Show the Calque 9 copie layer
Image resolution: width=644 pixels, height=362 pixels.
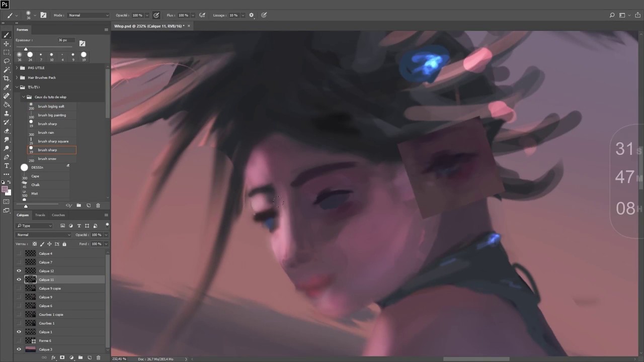(x=19, y=288)
